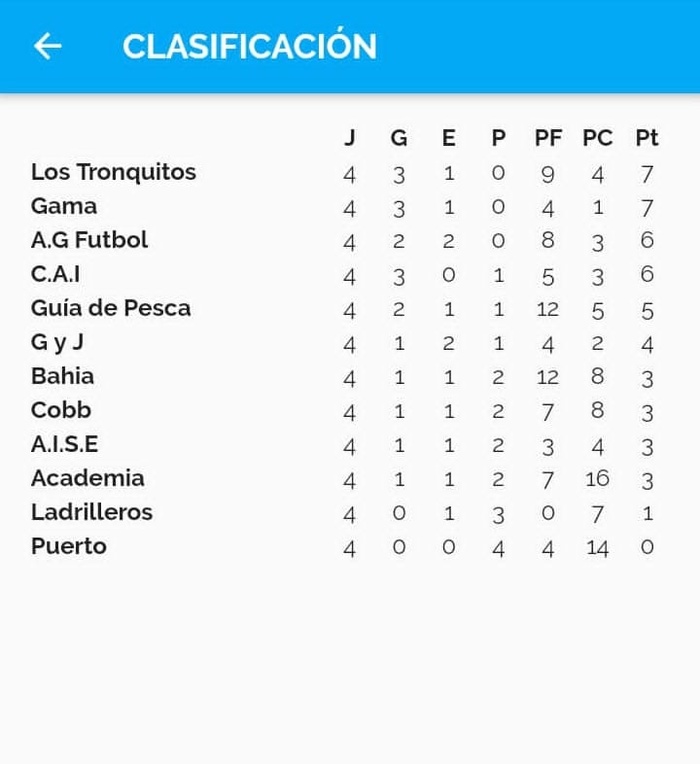Open the Guía de Pesca team

(111, 308)
